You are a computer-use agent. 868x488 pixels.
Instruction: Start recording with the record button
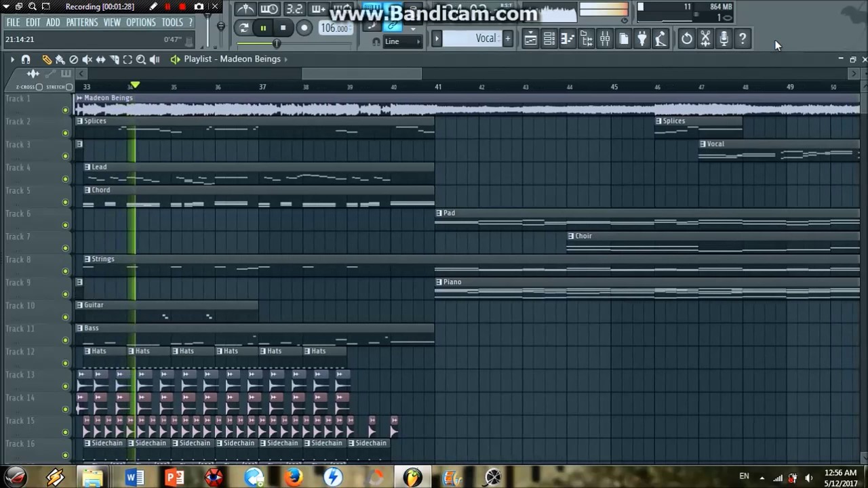pyautogui.click(x=304, y=28)
